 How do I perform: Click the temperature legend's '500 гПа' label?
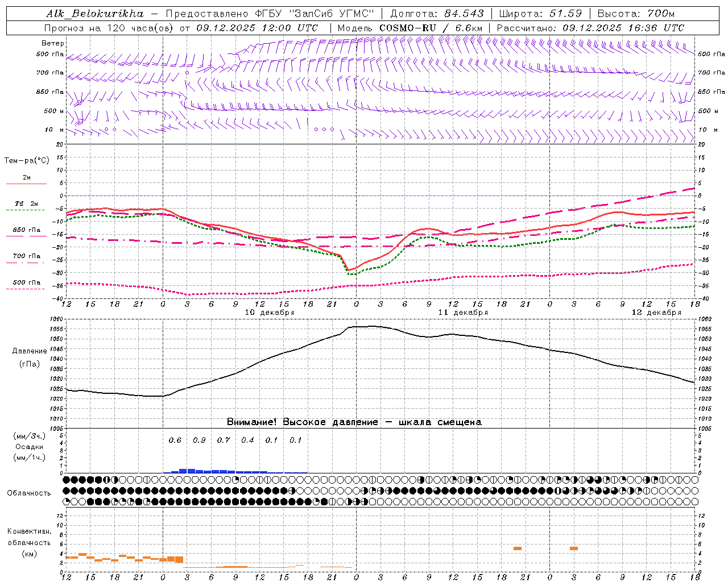click(x=27, y=282)
